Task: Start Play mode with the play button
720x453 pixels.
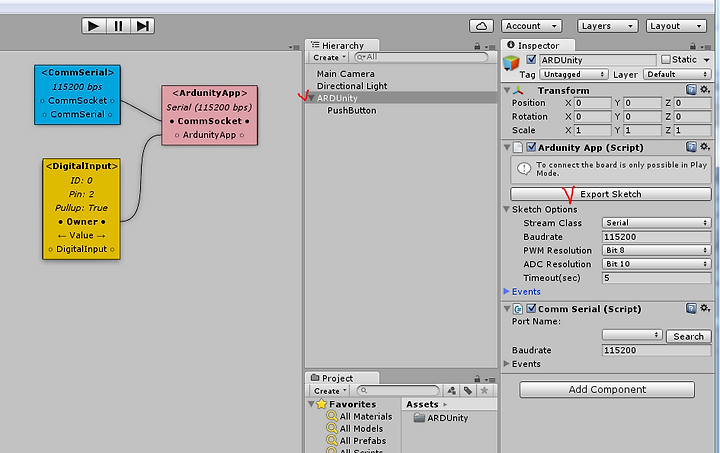Action: 94,26
